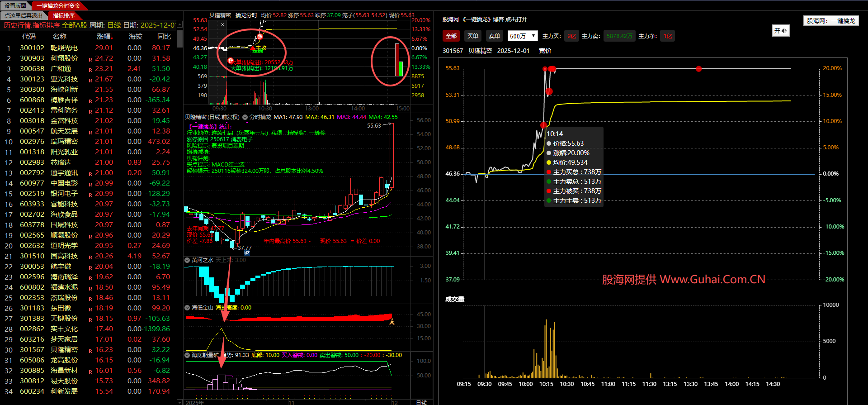This screenshot has width=868, height=405.
Task: Expand the 黄河之水 indicator chevron
Action: (187, 260)
